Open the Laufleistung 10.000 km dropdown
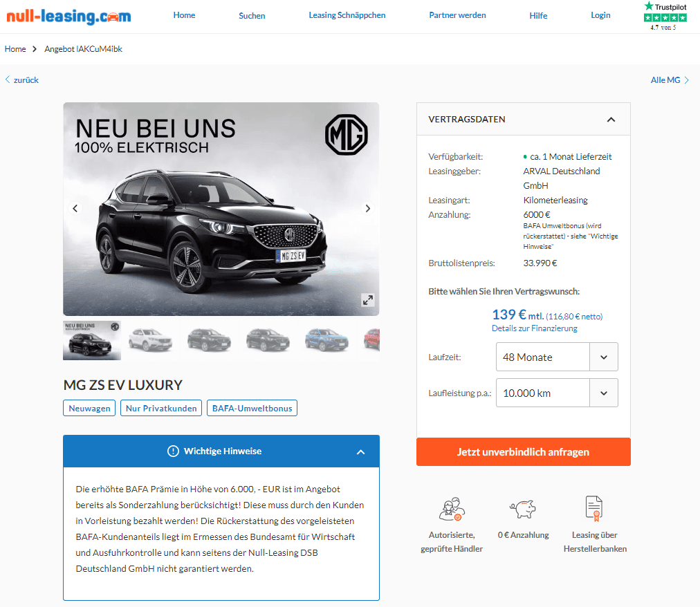Viewport: 700px width, 607px height. tap(557, 393)
